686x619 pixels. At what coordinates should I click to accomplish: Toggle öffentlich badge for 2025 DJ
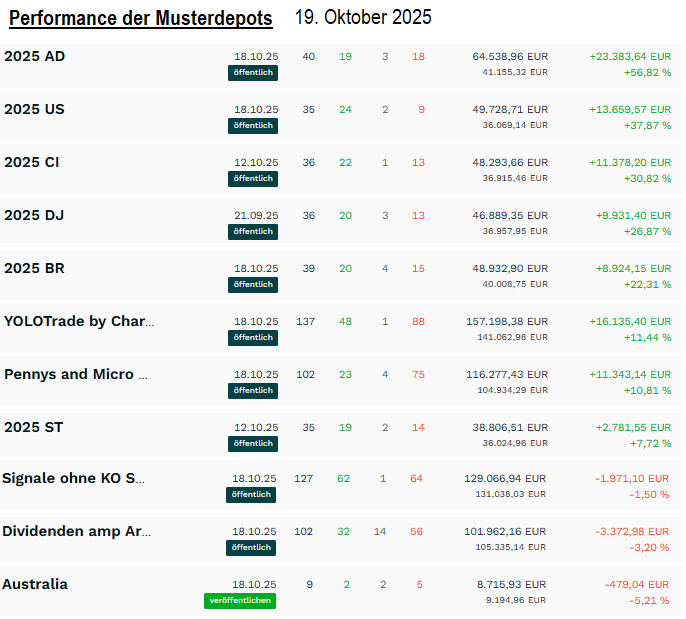[x=253, y=232]
